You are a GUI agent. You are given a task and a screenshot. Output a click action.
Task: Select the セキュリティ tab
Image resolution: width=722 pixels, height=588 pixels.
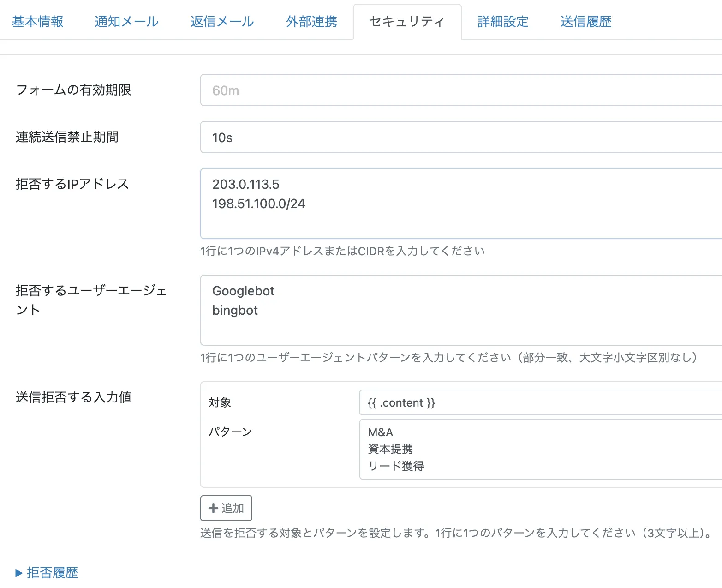pos(407,22)
